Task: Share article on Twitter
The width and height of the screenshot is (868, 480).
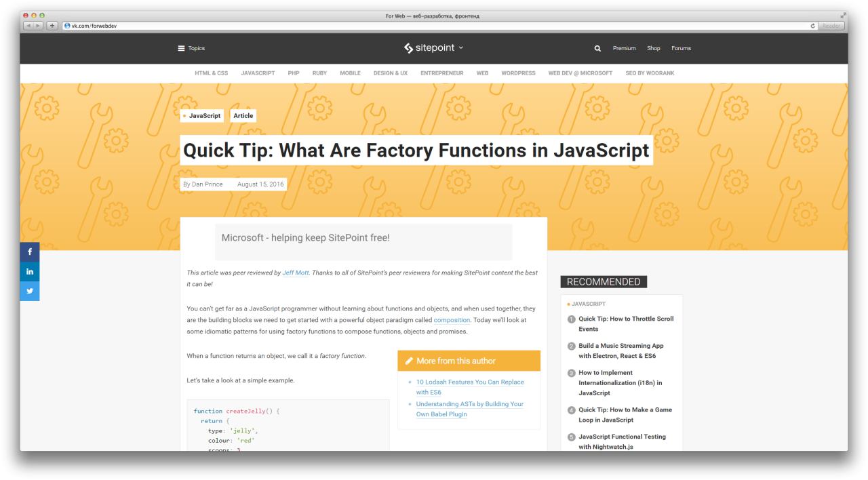Action: (30, 291)
